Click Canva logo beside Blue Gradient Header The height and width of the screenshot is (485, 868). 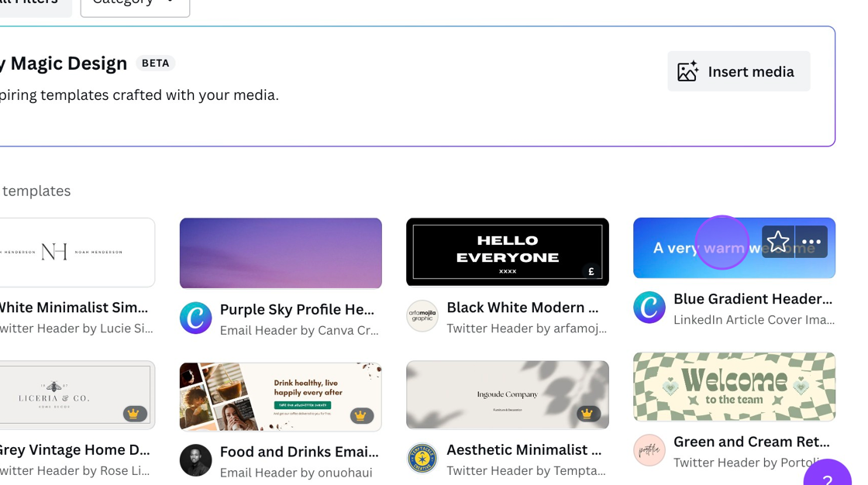(x=649, y=308)
